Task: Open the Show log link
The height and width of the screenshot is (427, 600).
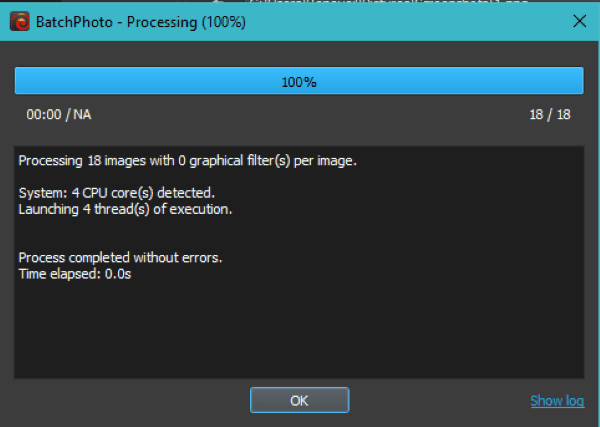Action: [557, 401]
